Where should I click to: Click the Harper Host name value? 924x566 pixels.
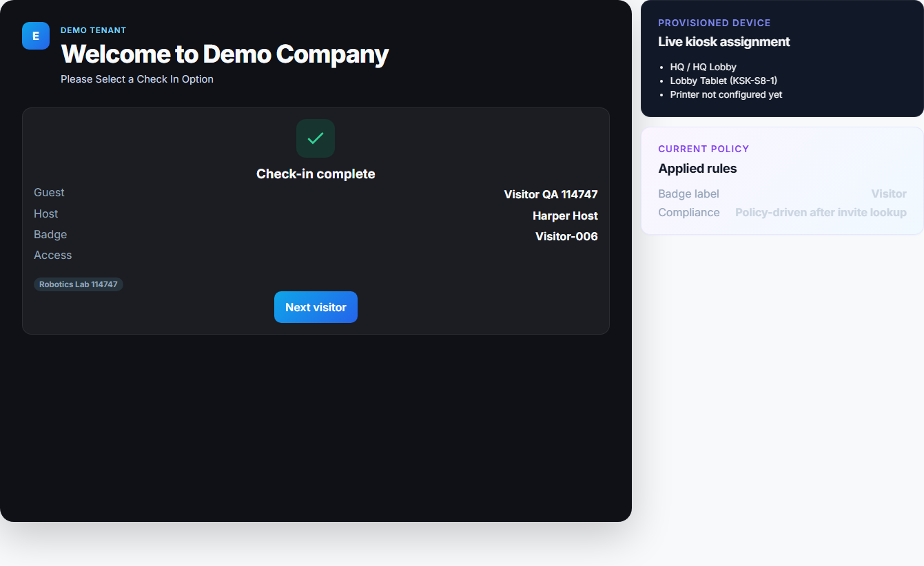coord(565,216)
